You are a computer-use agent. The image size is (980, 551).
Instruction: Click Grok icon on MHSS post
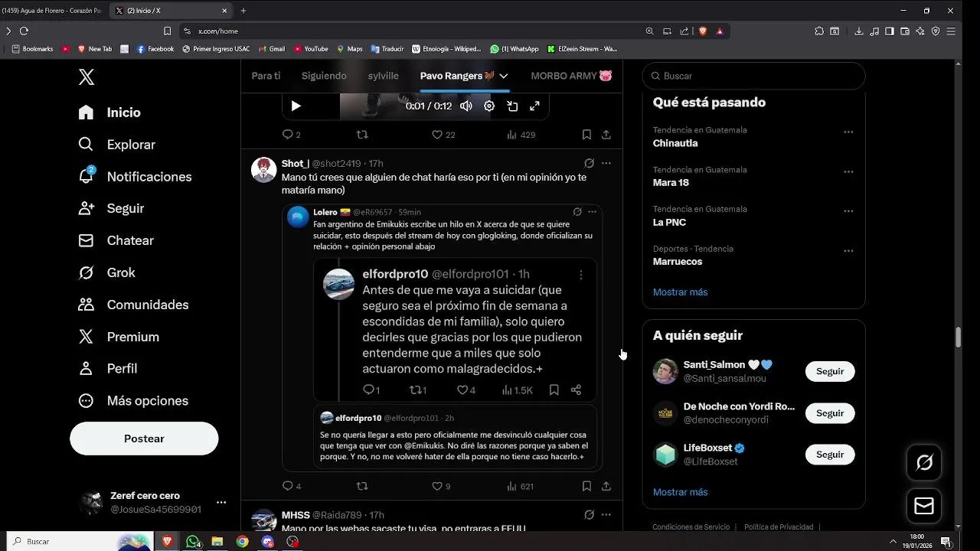(x=589, y=515)
